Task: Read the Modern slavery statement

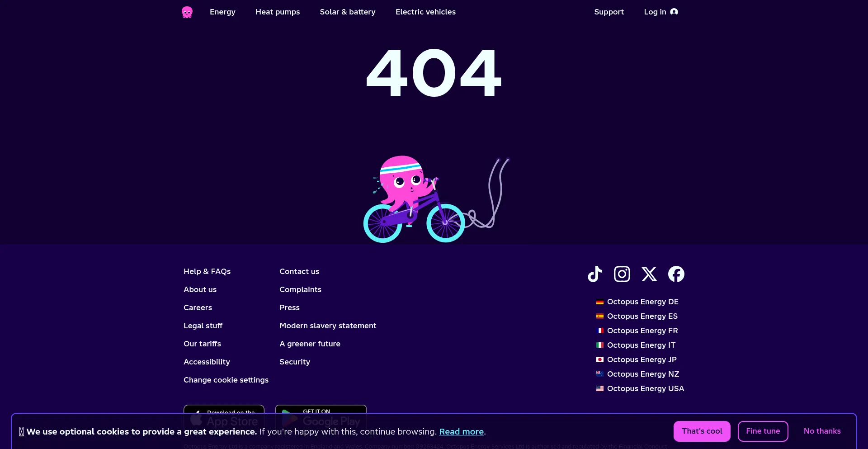Action: (x=328, y=326)
